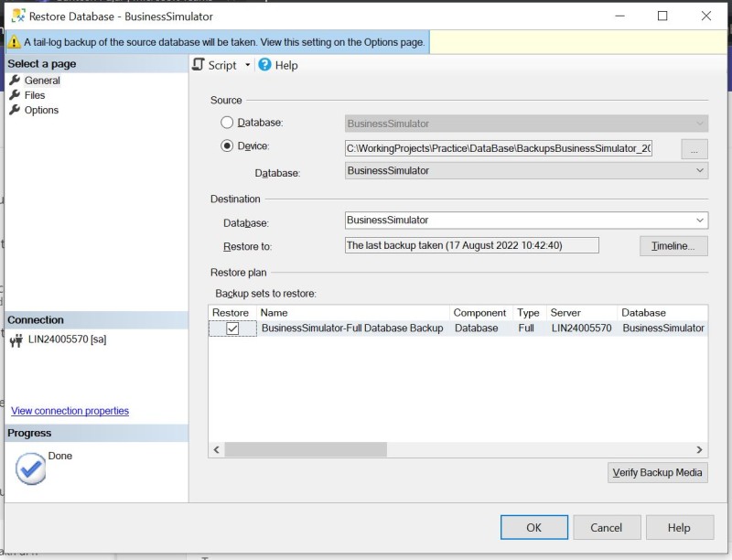Click the LIN24005570 server cell
Viewport: 732px width, 560px height.
581,328
